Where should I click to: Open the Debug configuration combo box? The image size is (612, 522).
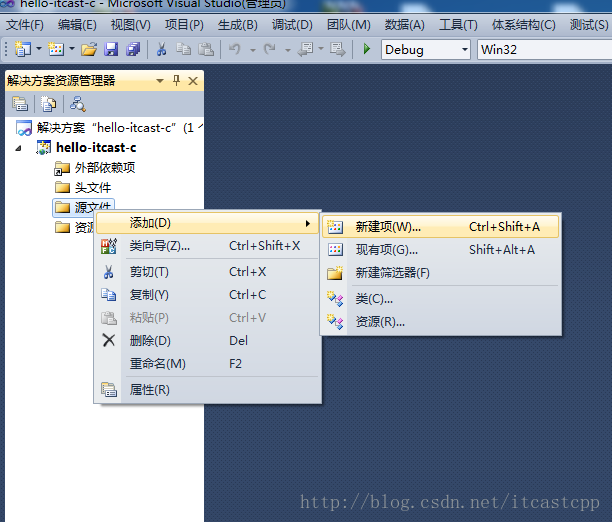pos(425,50)
